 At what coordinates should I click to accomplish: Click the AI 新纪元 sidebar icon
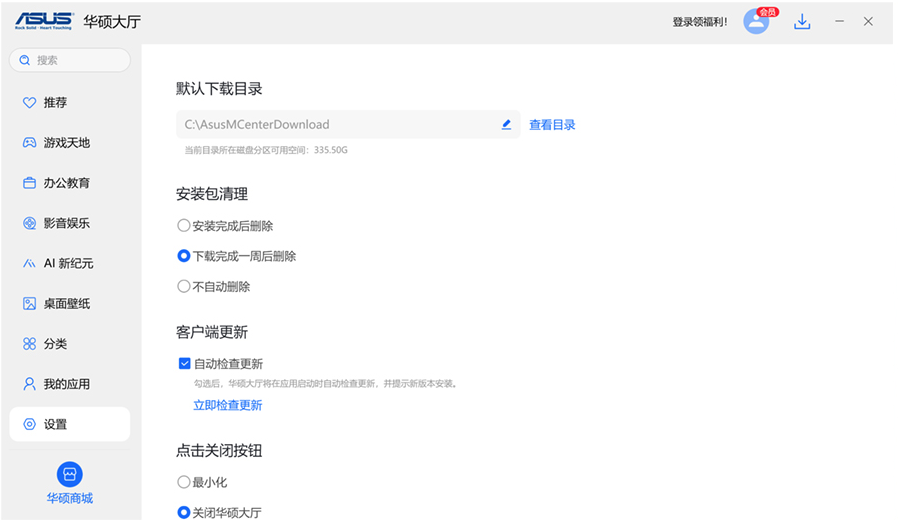click(29, 263)
